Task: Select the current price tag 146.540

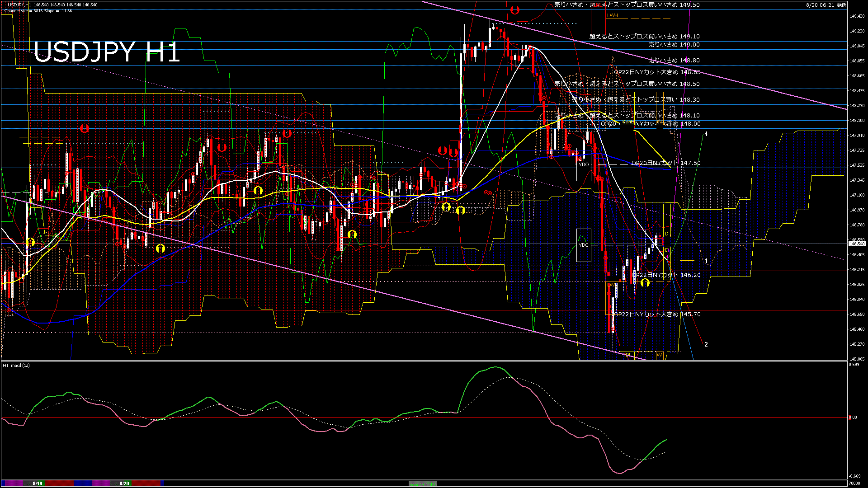Action: point(857,244)
